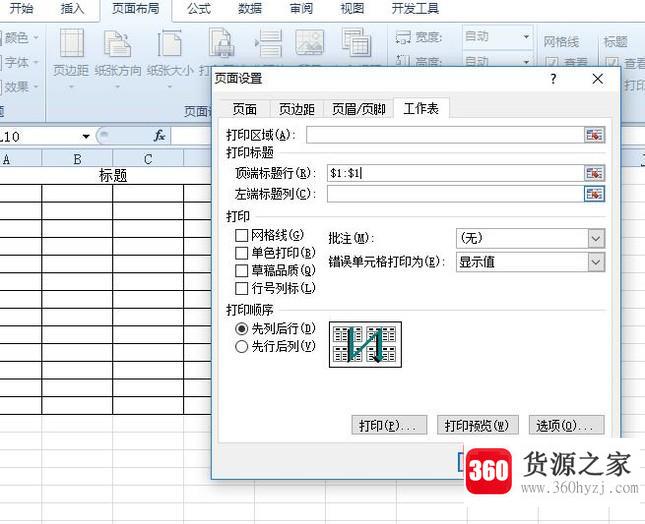Click range selector icon for 左端标题列
This screenshot has width=645, height=524.
594,194
